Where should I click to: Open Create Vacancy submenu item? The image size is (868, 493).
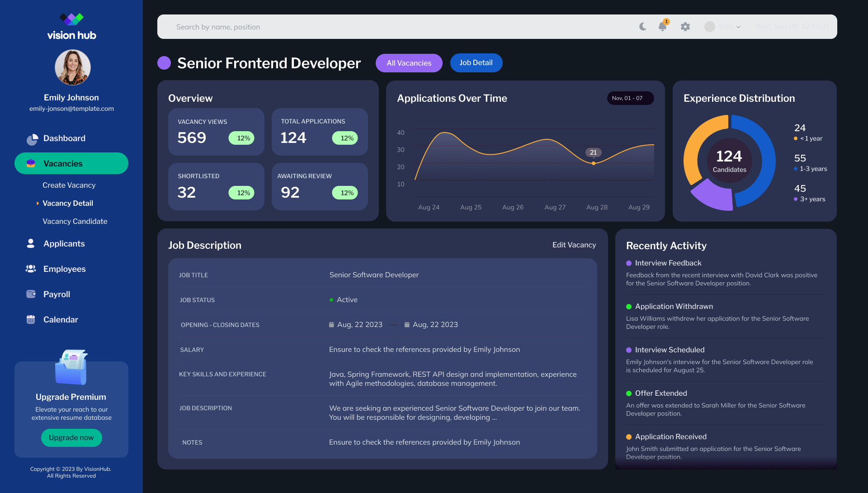pos(69,185)
